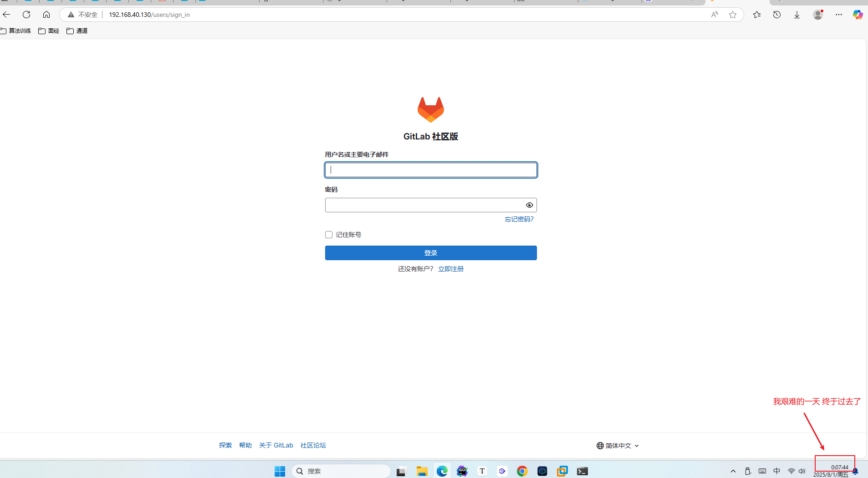Click the purple circle app on taskbar

click(502, 471)
